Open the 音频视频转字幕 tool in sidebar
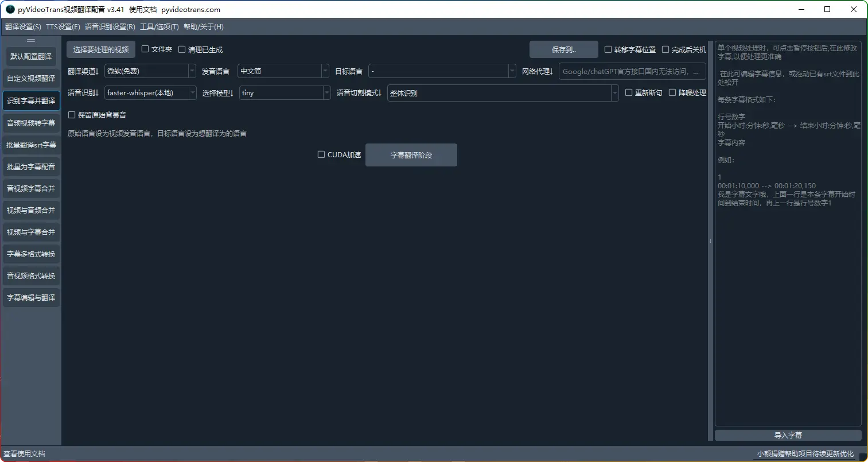Screen dimensions: 868x462 (31, 122)
